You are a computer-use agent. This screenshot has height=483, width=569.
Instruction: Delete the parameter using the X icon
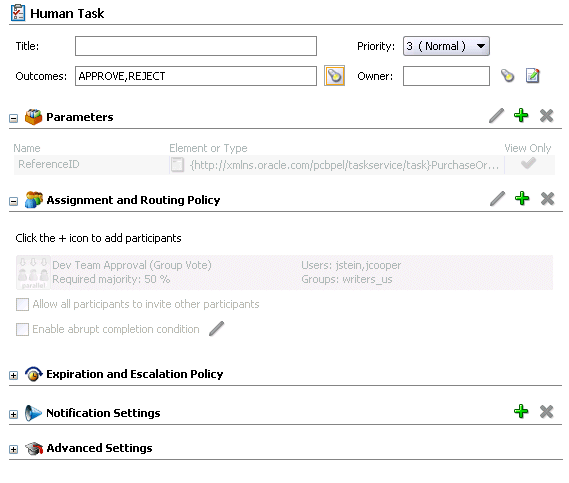click(547, 116)
